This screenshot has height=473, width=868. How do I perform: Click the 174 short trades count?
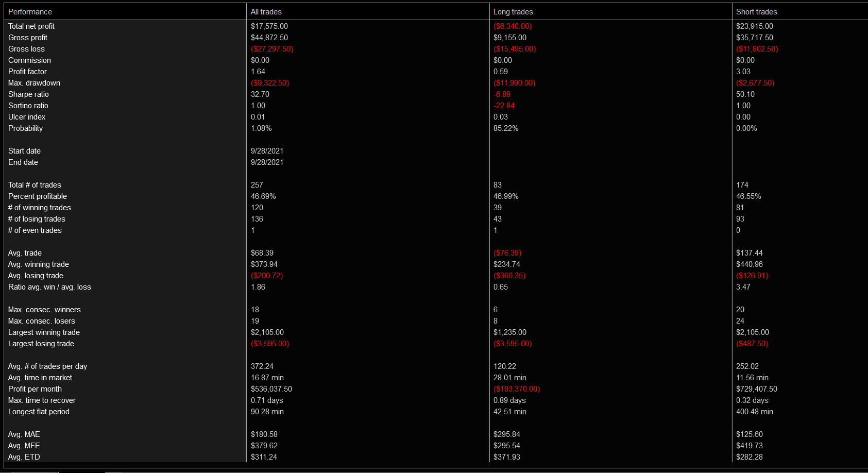click(x=742, y=185)
